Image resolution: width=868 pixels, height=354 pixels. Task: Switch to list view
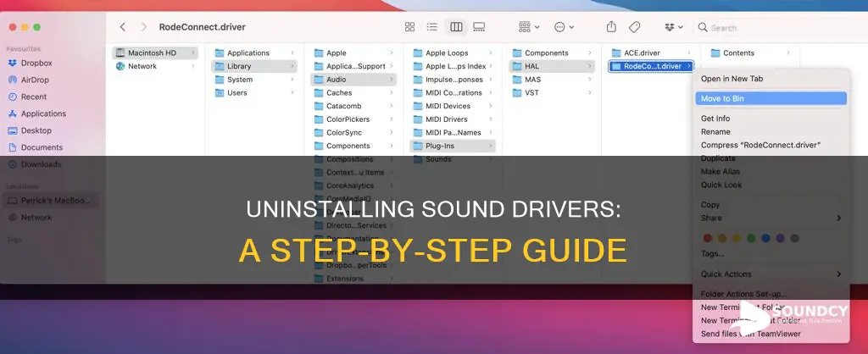tap(432, 27)
